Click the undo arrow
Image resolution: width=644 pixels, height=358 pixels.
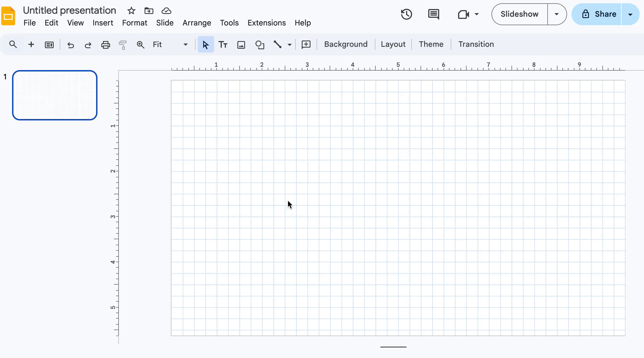[71, 44]
